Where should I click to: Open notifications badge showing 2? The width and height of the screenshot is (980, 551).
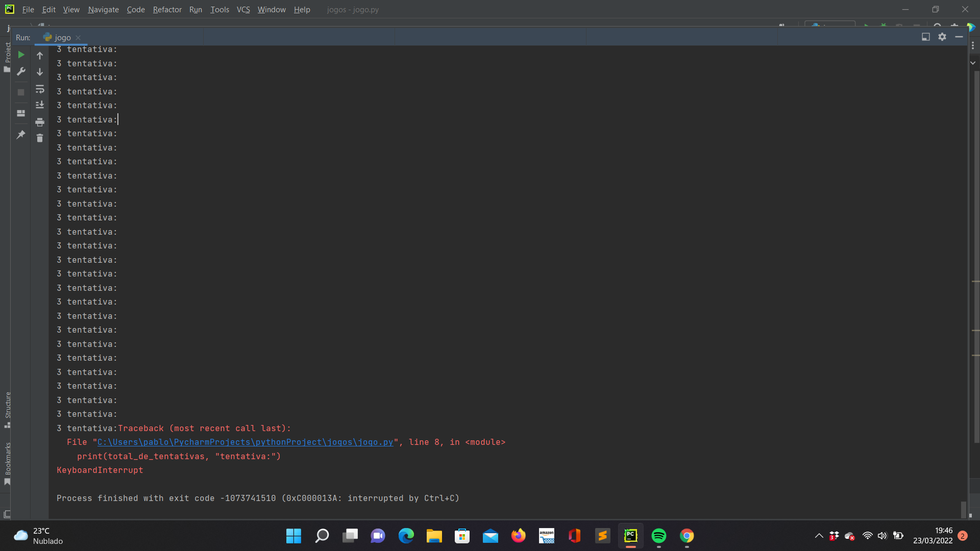pos(963,536)
